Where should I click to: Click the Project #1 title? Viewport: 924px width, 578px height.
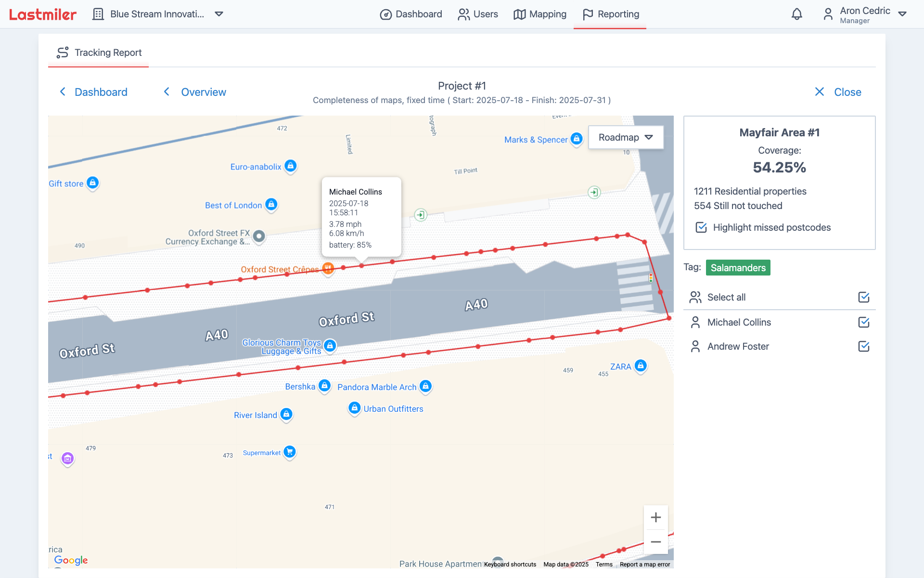[x=462, y=86]
